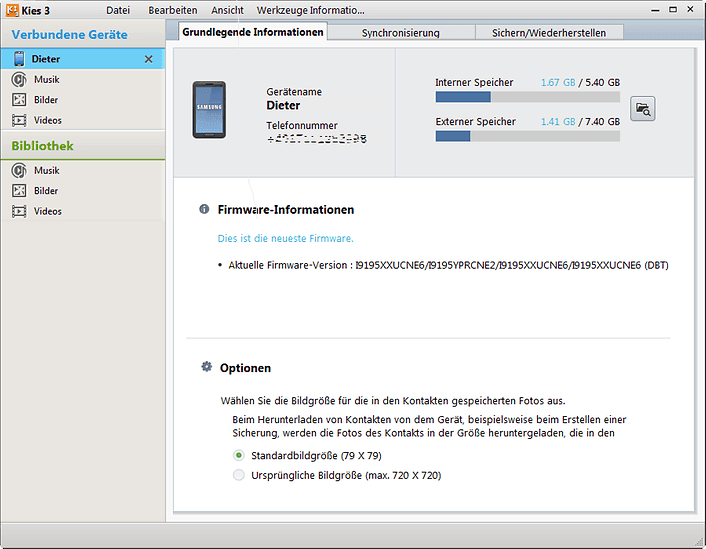
Task: Click the Optionen gear icon
Action: pos(207,367)
